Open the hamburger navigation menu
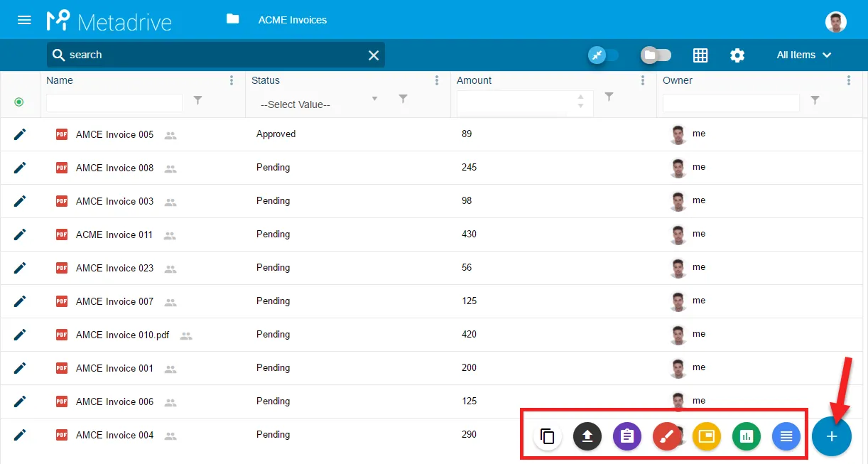The image size is (868, 464). [24, 20]
